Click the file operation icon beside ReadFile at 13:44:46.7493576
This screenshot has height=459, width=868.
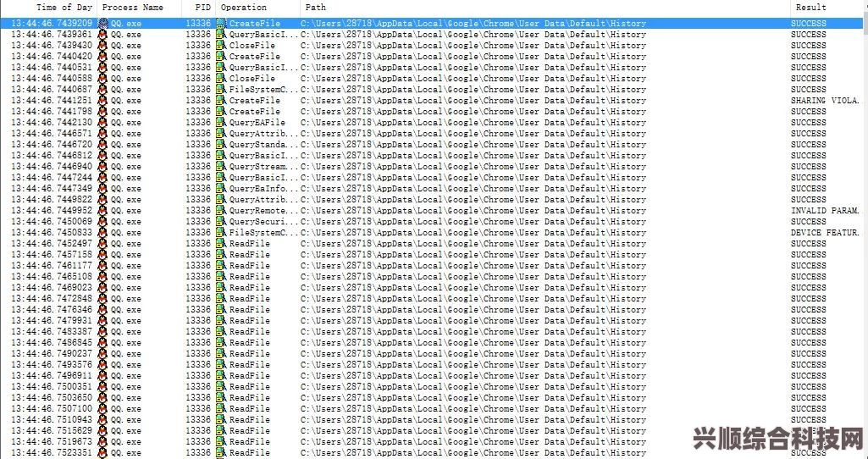tap(221, 364)
